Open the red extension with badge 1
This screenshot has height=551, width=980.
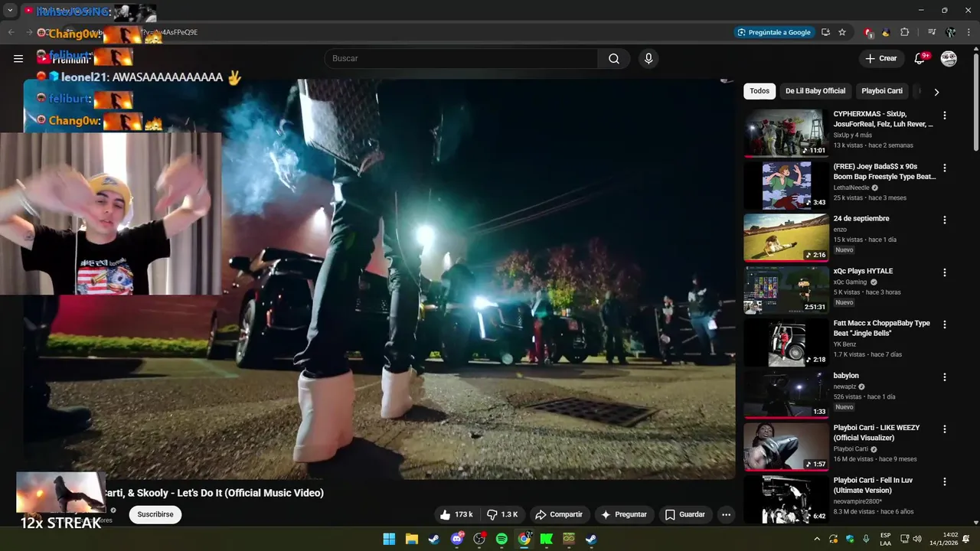tap(867, 32)
